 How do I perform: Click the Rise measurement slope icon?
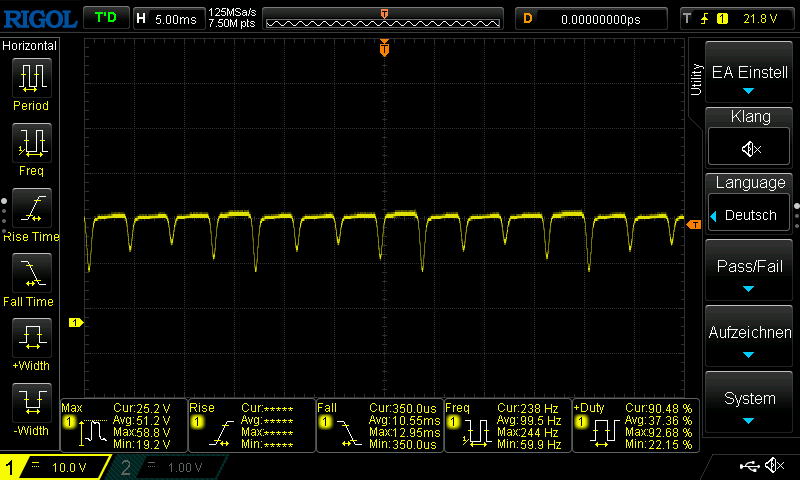click(x=220, y=433)
